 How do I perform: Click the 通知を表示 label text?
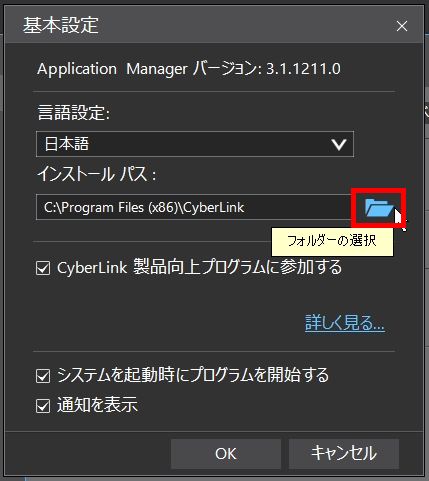click(97, 405)
